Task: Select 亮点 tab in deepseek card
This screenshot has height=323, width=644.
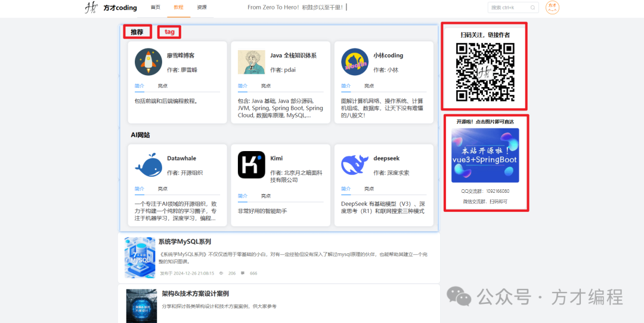Action: coord(369,189)
